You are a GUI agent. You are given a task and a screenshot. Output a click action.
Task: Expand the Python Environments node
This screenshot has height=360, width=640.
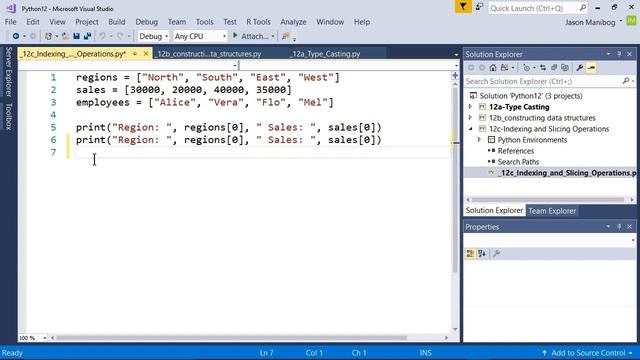point(480,140)
